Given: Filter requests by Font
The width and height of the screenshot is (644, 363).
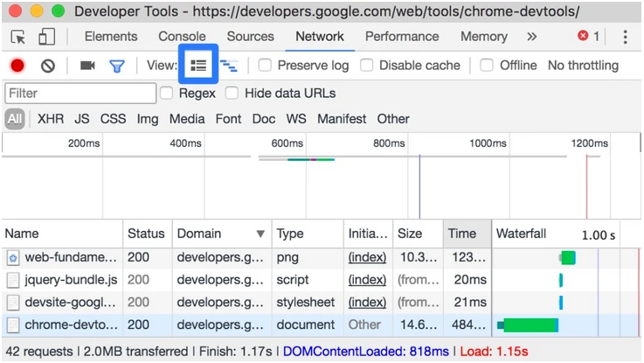Looking at the screenshot, I should [x=228, y=119].
